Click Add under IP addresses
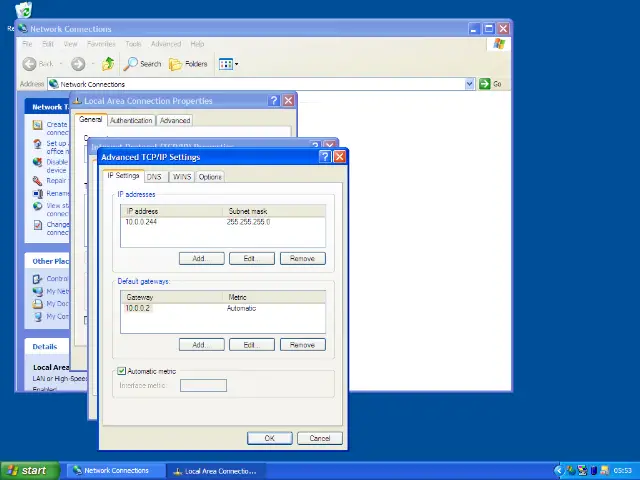This screenshot has height=480, width=640. click(x=201, y=258)
